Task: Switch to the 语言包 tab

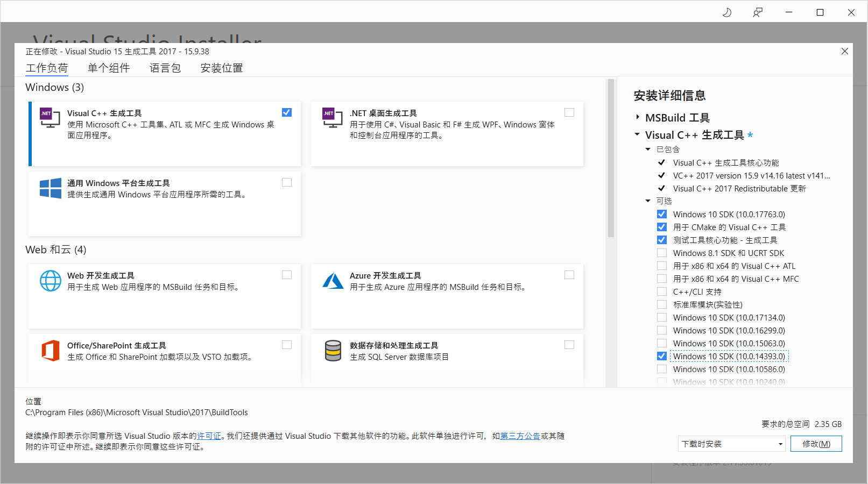Action: (x=165, y=68)
